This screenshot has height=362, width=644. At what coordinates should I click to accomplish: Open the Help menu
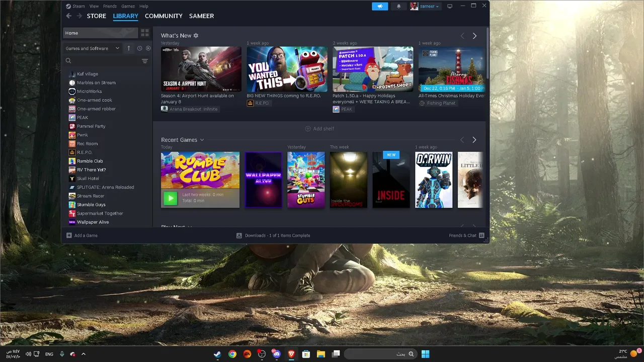(143, 6)
